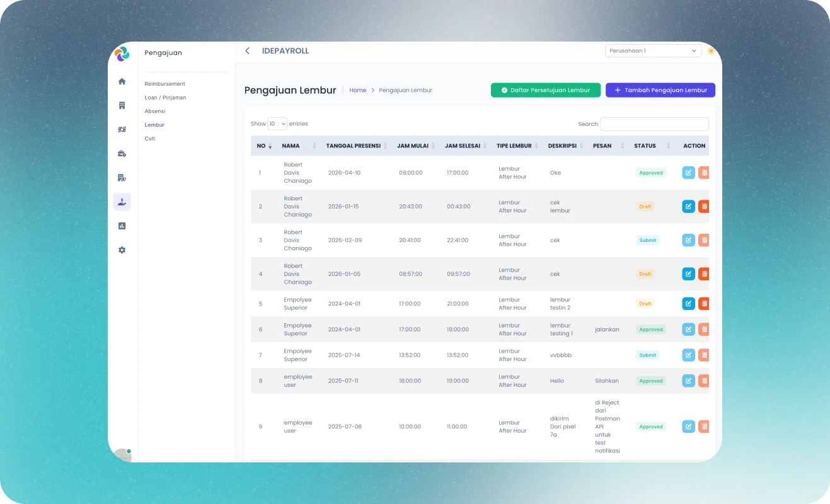Sort by JAM SELESAI column
830x504 pixels.
tap(465, 146)
